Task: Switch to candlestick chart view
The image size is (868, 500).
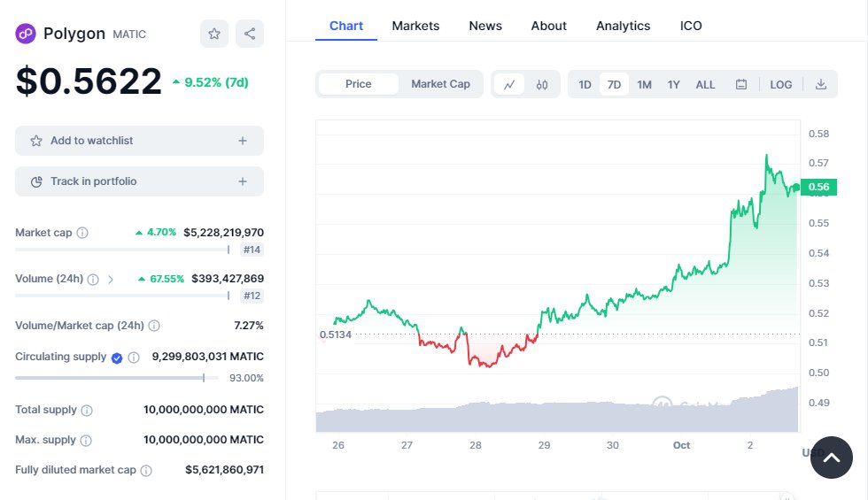Action: pyautogui.click(x=542, y=85)
